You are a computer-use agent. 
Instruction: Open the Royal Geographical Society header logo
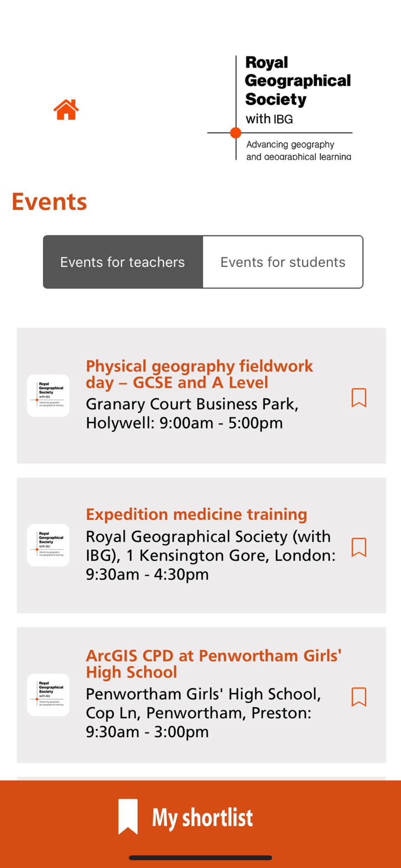point(280,108)
